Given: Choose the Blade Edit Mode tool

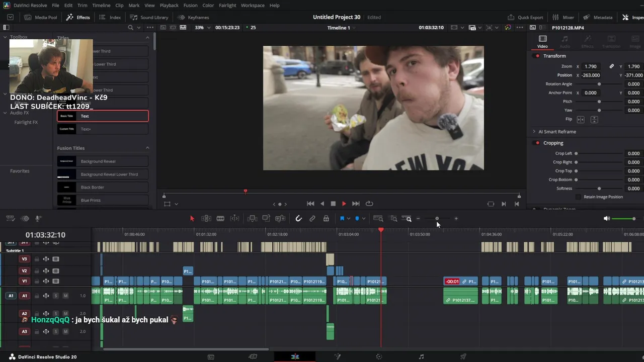Looking at the screenshot, I should (x=220, y=219).
